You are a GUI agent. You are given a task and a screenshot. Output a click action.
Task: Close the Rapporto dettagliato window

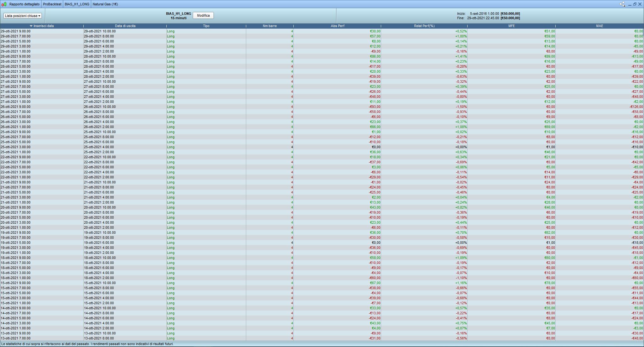(640, 4)
